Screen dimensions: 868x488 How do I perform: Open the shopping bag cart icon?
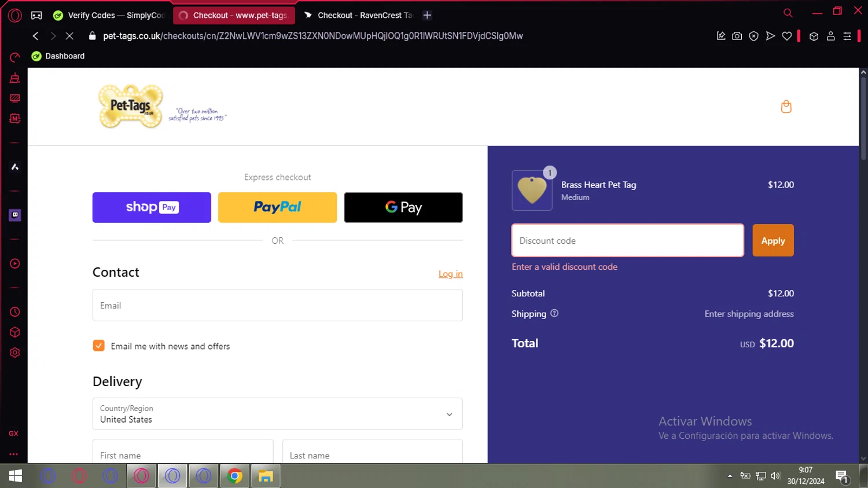pos(786,107)
